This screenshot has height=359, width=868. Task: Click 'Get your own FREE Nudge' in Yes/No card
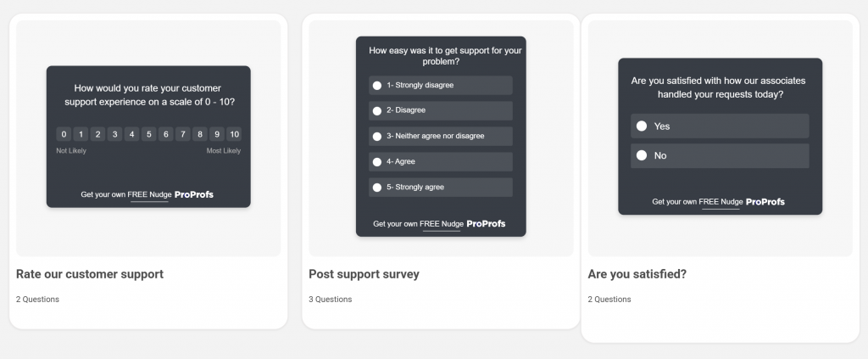[697, 202]
